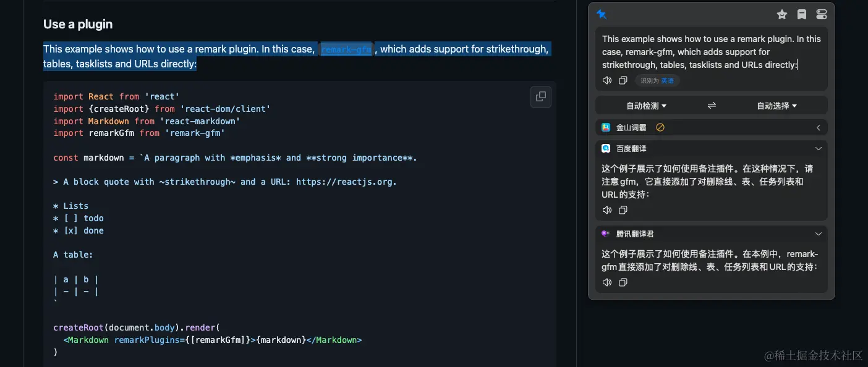
Task: Play audio of the 百度翻译 result
Action: (607, 210)
